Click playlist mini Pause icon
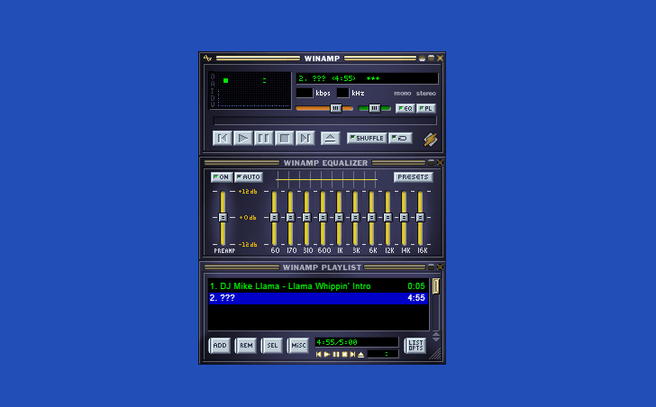 [x=336, y=354]
